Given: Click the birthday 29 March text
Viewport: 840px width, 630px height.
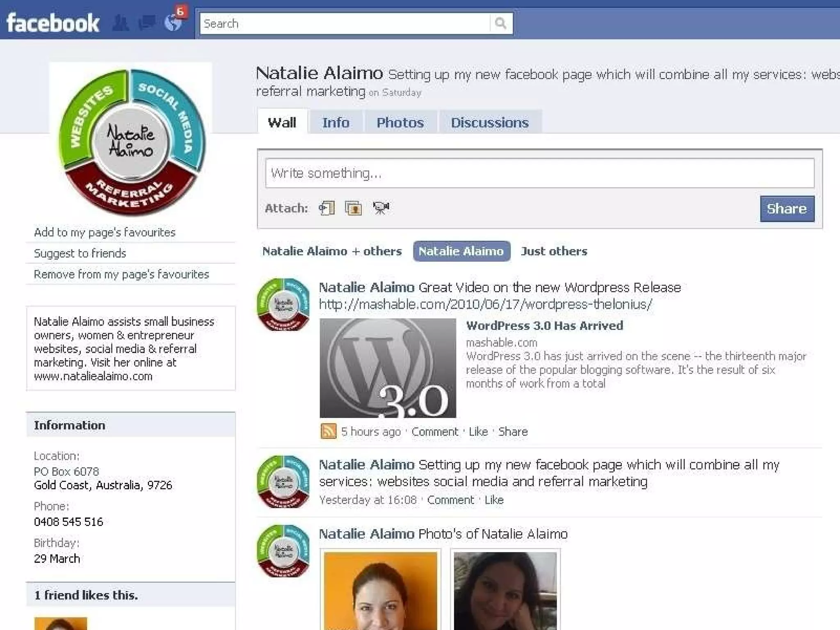Looking at the screenshot, I should (x=57, y=559).
